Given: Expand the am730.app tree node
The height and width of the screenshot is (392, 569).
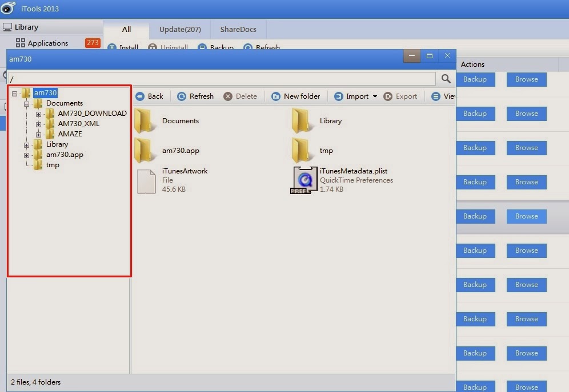Looking at the screenshot, I should (26, 155).
